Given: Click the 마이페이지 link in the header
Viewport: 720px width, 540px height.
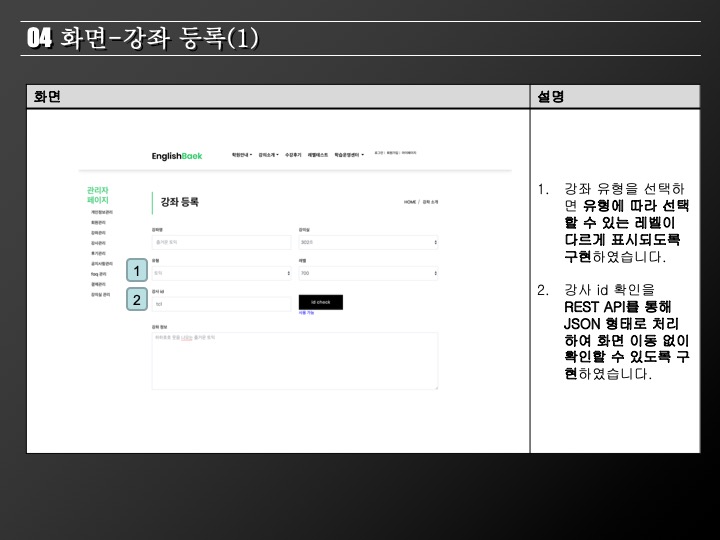Looking at the screenshot, I should tap(409, 153).
